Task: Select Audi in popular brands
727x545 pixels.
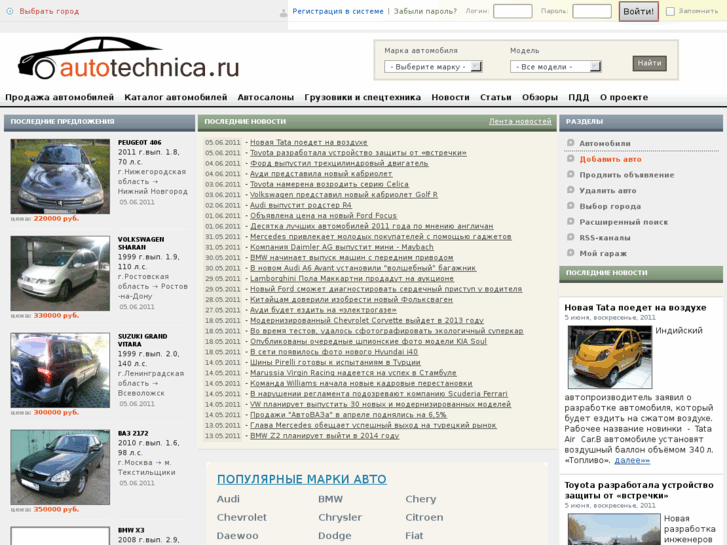Action: point(228,499)
